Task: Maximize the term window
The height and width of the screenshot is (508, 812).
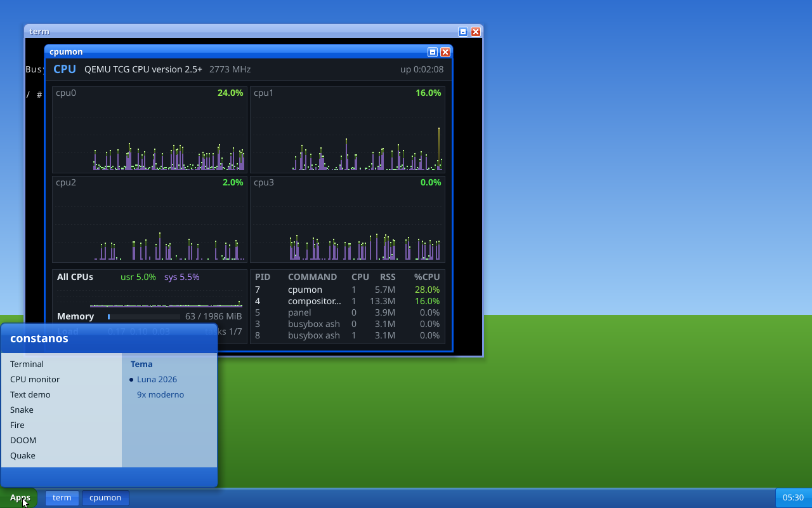Action: pyautogui.click(x=463, y=32)
